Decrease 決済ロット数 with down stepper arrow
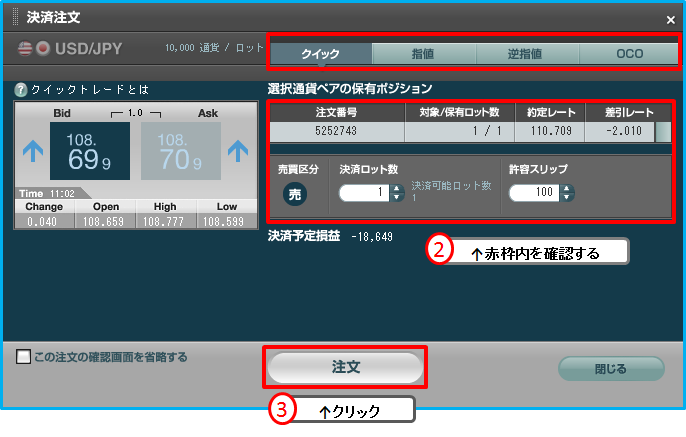 [x=397, y=197]
